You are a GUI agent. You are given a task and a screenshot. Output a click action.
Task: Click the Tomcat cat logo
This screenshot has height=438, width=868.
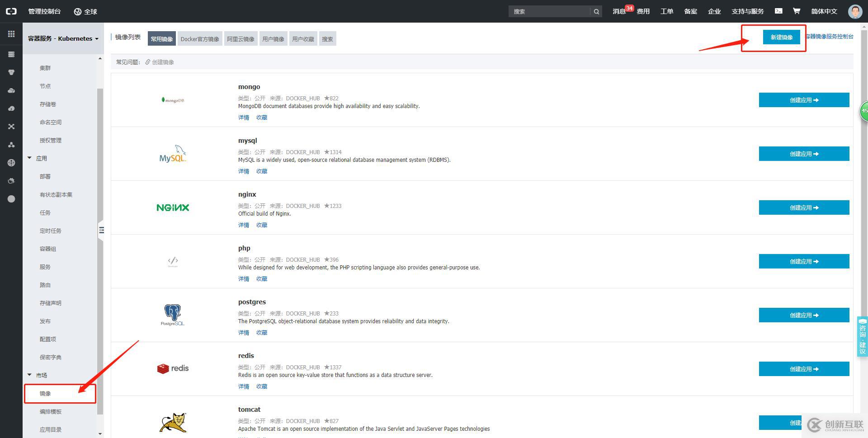(x=173, y=423)
